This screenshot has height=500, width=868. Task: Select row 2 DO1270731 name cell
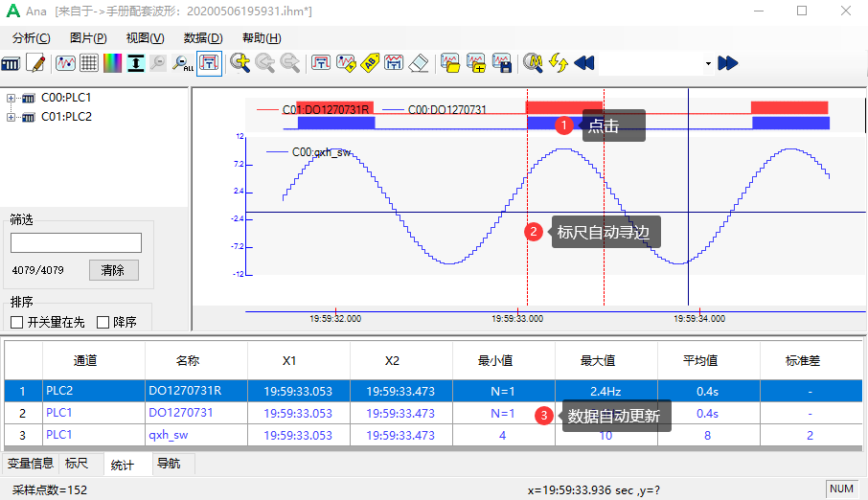click(x=196, y=413)
